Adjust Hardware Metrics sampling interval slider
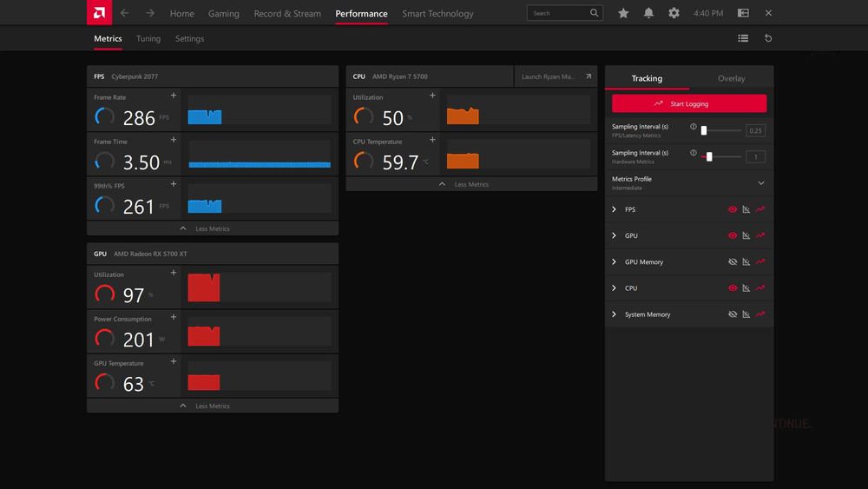 pos(720,156)
